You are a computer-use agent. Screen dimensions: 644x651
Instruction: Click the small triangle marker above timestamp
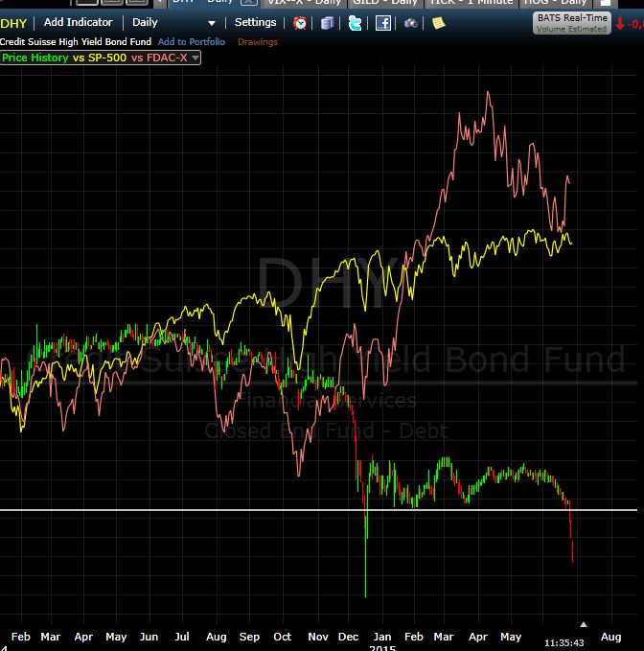pyautogui.click(x=584, y=624)
